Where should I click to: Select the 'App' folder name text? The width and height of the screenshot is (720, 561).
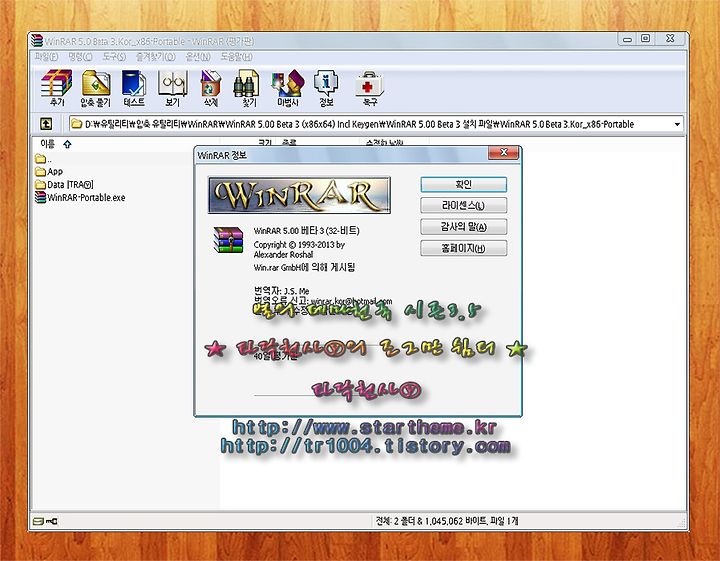point(55,172)
